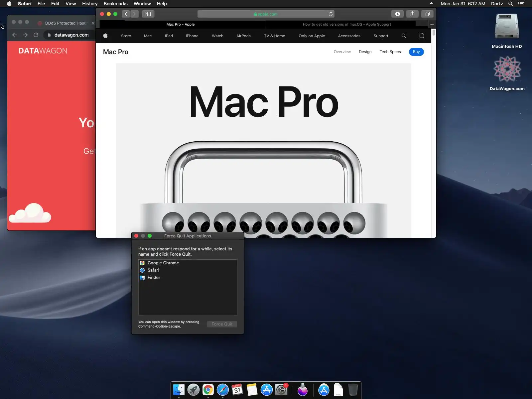The width and height of the screenshot is (532, 399).
Task: Close the DDoS Protected Hosting Chrome tab
Action: 93,23
